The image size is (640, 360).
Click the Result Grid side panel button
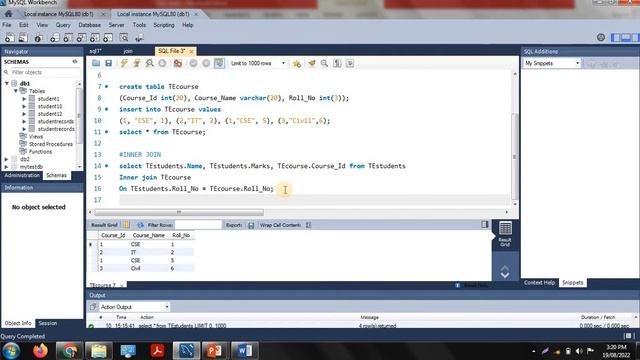coord(505,234)
